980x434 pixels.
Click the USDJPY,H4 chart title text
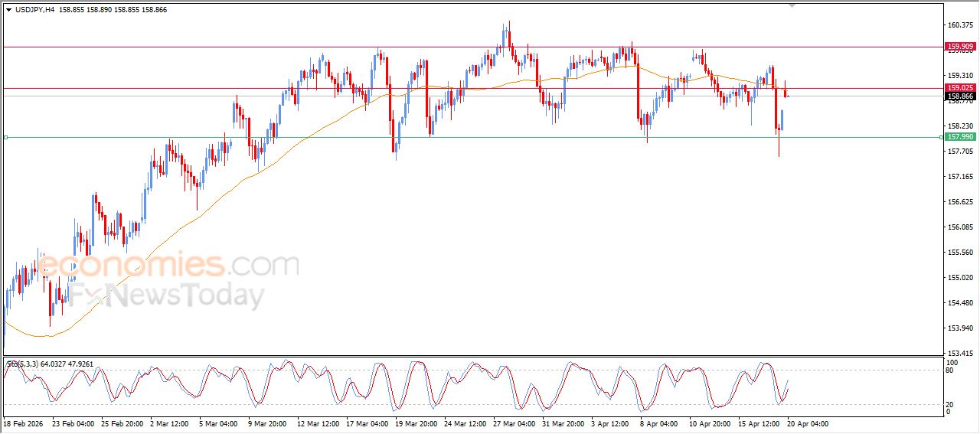click(34, 10)
